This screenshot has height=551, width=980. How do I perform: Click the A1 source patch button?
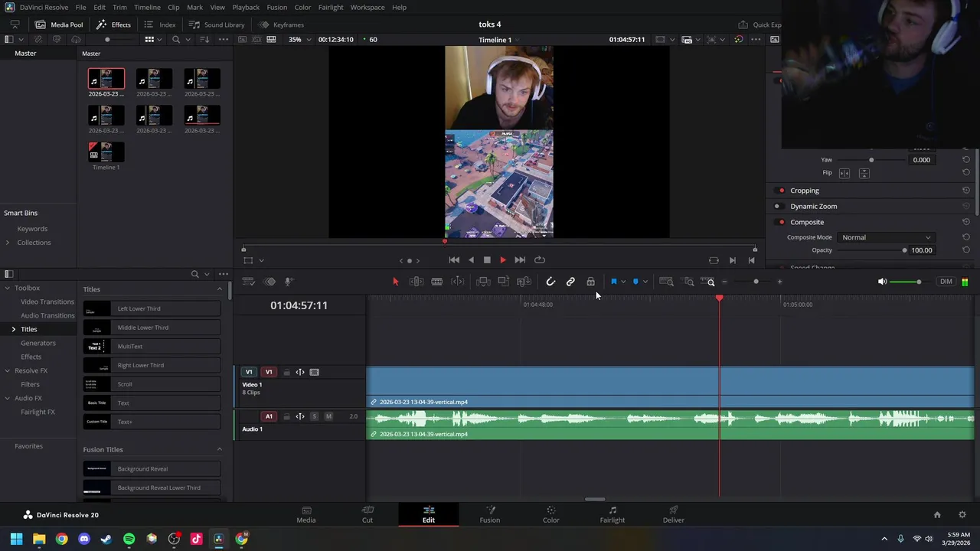269,416
